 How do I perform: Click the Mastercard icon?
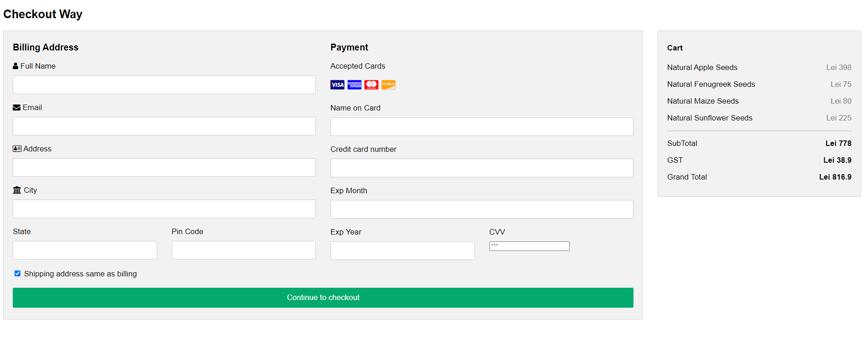(371, 85)
